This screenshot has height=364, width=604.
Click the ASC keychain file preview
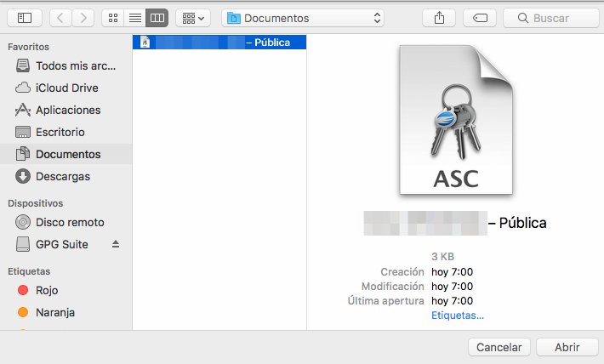click(x=456, y=120)
